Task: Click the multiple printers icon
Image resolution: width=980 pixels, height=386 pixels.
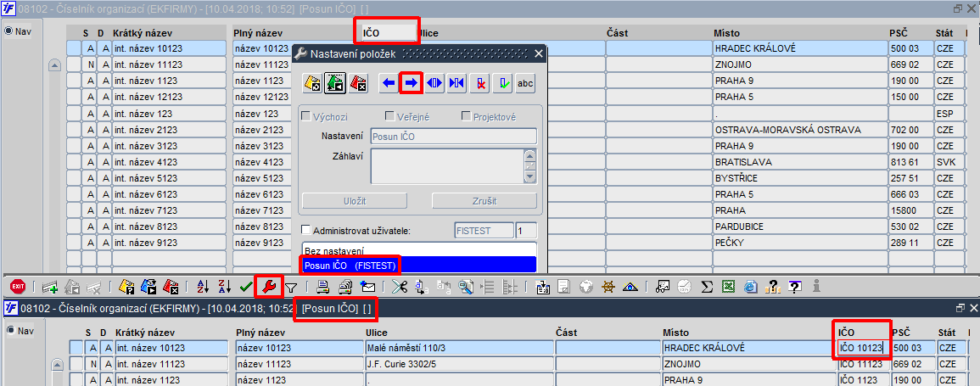Action: 345,287
